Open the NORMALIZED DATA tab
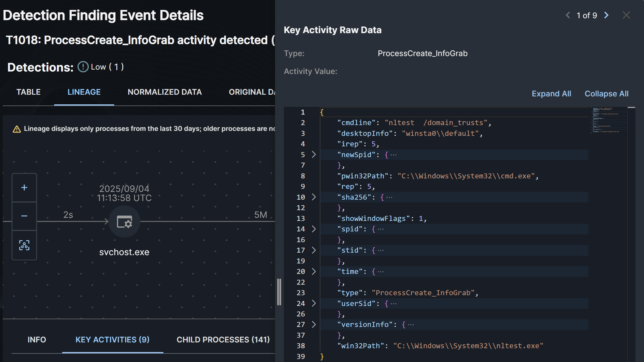644x362 pixels. click(165, 92)
